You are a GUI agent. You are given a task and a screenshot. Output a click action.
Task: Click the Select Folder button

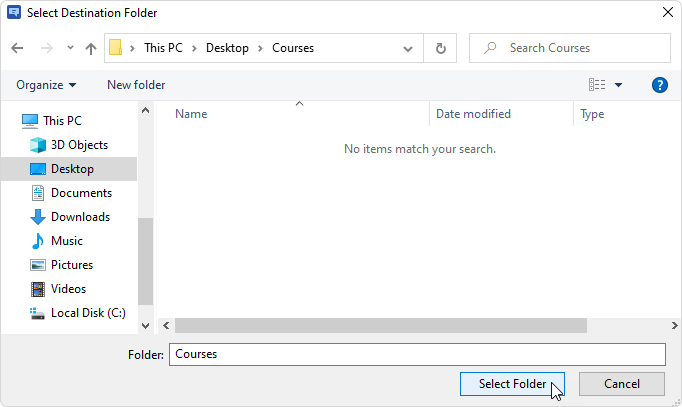(x=512, y=384)
